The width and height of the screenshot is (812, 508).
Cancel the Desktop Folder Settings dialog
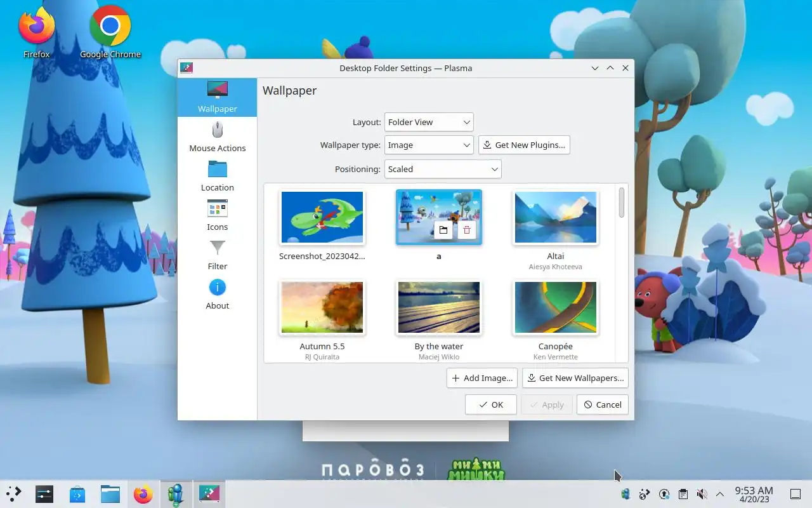(x=603, y=404)
